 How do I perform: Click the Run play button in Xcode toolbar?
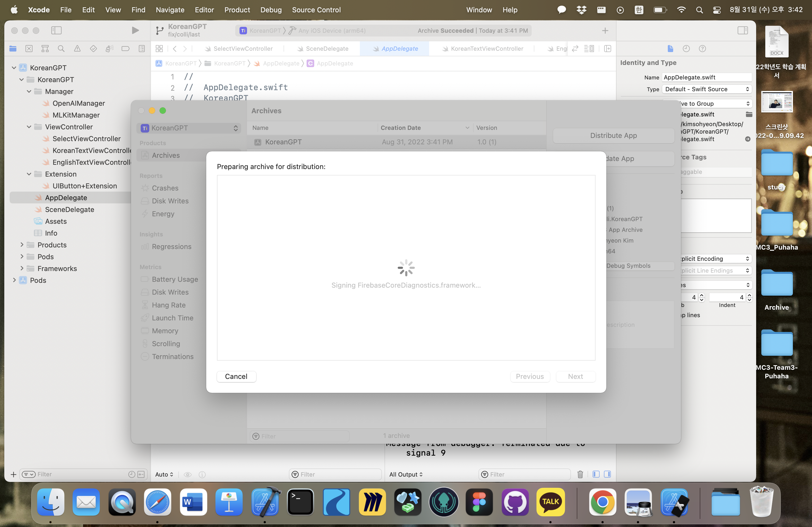(135, 30)
